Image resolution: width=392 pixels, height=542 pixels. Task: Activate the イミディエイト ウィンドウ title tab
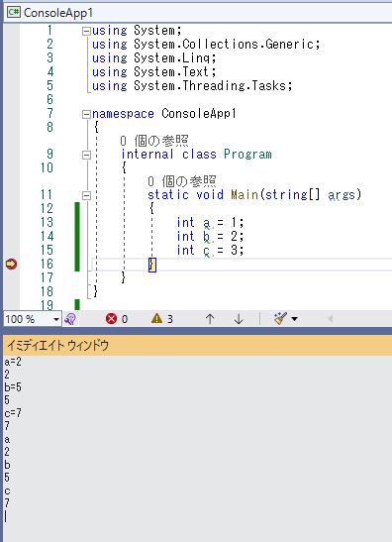pyautogui.click(x=58, y=345)
